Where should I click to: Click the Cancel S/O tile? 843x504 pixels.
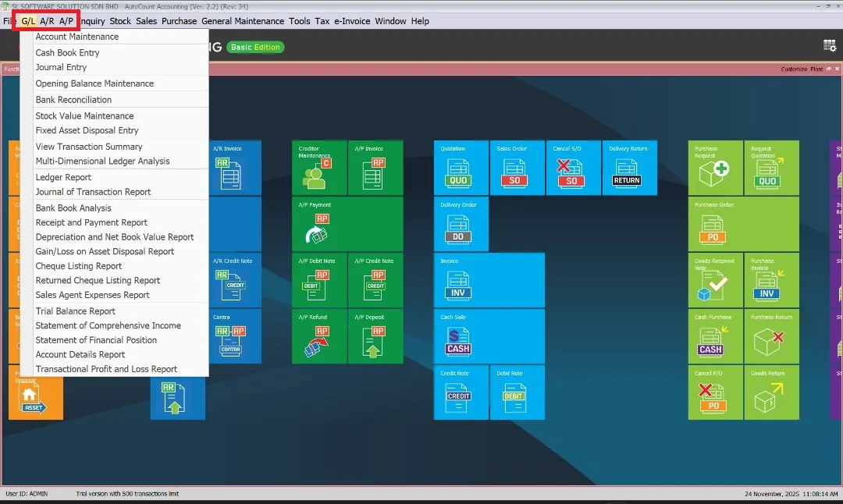(573, 169)
